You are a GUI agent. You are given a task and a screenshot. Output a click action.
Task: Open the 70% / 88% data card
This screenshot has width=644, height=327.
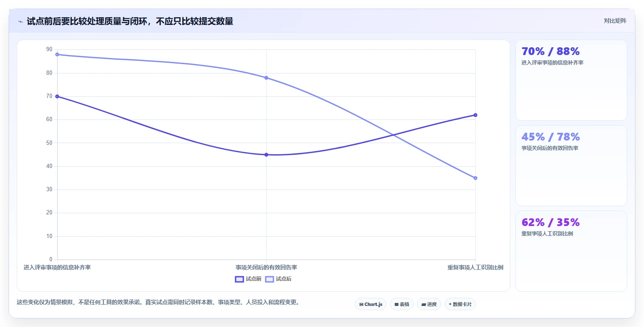571,80
